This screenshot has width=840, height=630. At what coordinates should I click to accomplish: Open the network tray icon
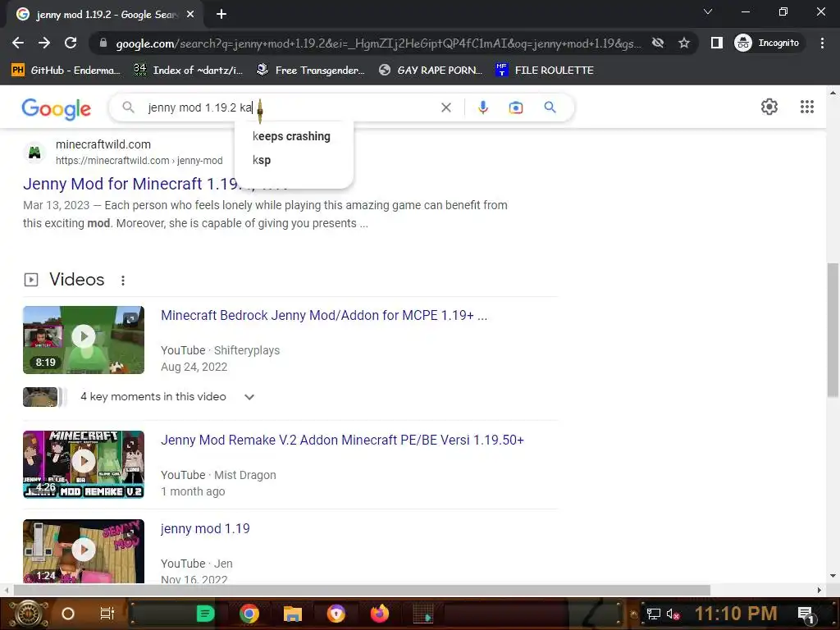tap(653, 614)
